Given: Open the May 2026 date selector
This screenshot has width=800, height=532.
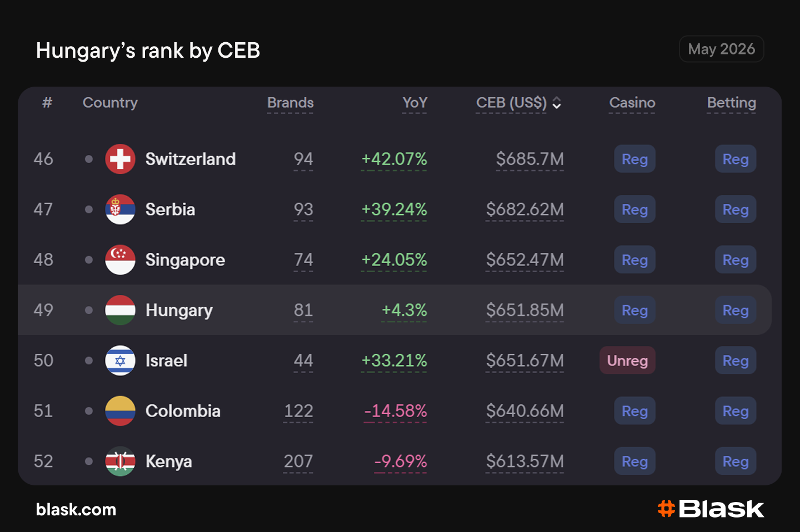Looking at the screenshot, I should point(721,49).
